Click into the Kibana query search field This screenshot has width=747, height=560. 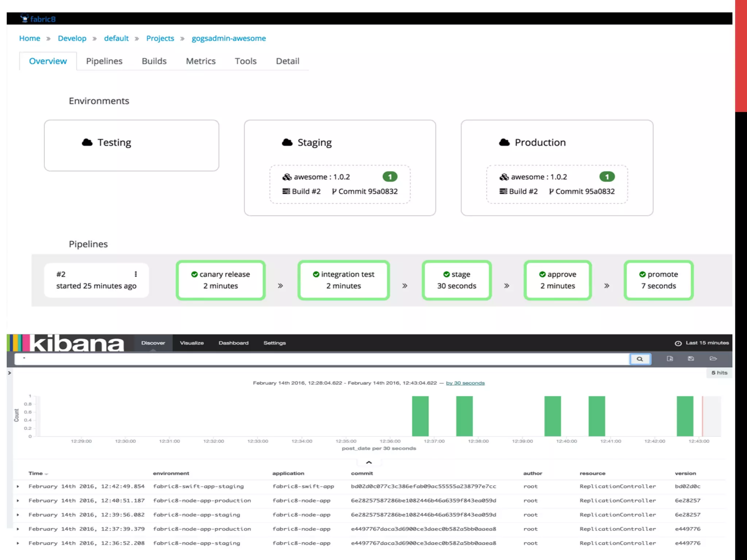(321, 359)
